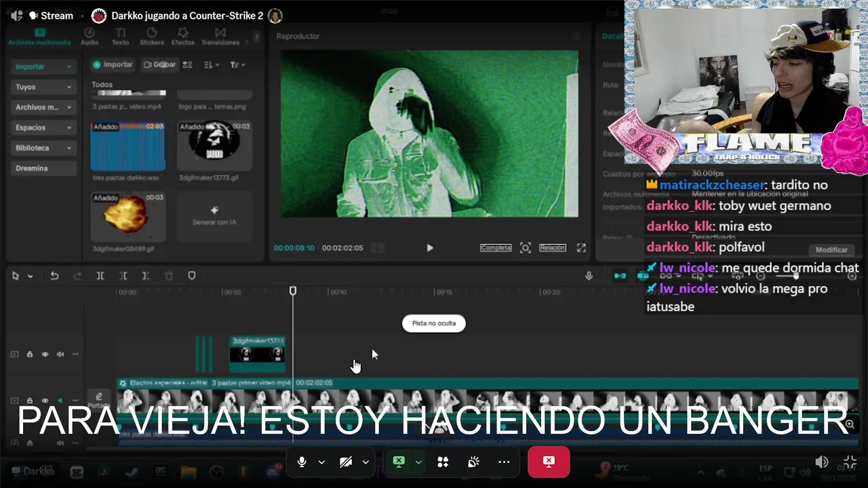The width and height of the screenshot is (868, 488).
Task: Open the Archivos multimedia tab
Action: pos(39,37)
